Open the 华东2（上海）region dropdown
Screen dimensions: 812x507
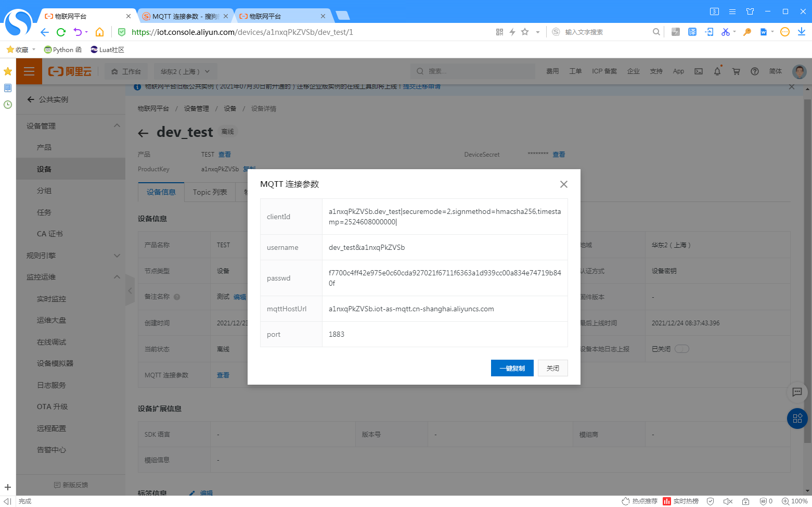pos(185,71)
